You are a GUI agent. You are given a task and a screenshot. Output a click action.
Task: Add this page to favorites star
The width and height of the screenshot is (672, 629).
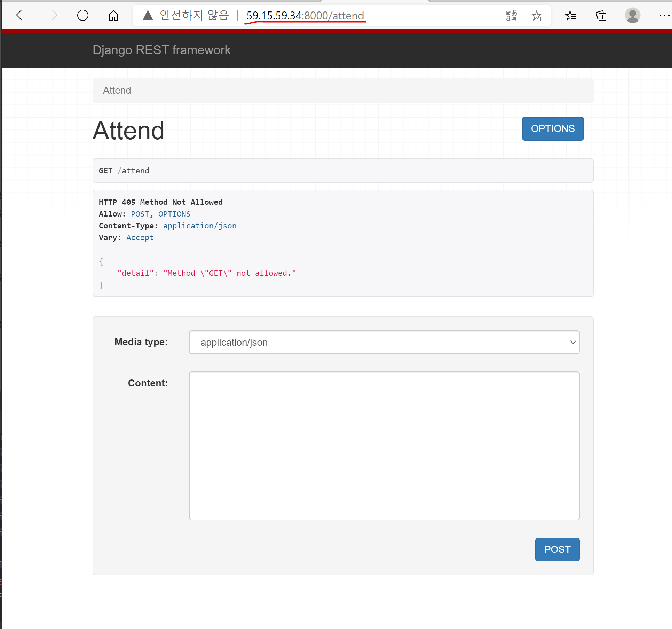point(537,15)
